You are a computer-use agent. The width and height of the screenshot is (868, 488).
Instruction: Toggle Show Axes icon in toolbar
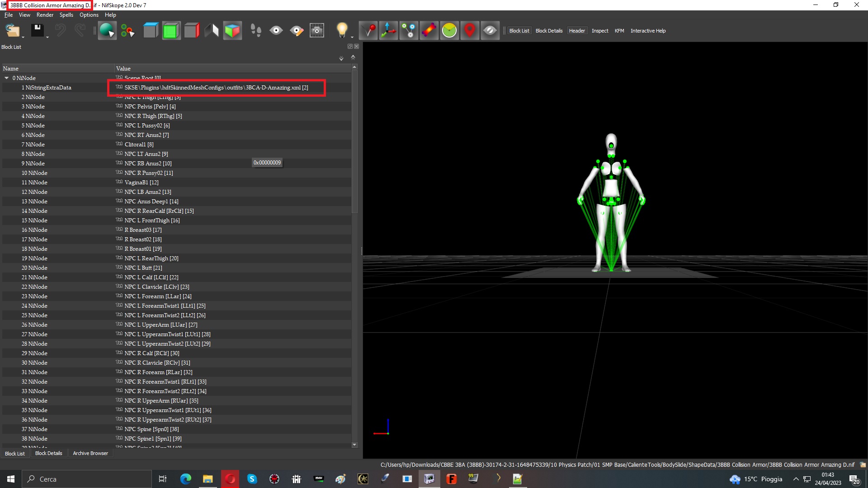[388, 31]
